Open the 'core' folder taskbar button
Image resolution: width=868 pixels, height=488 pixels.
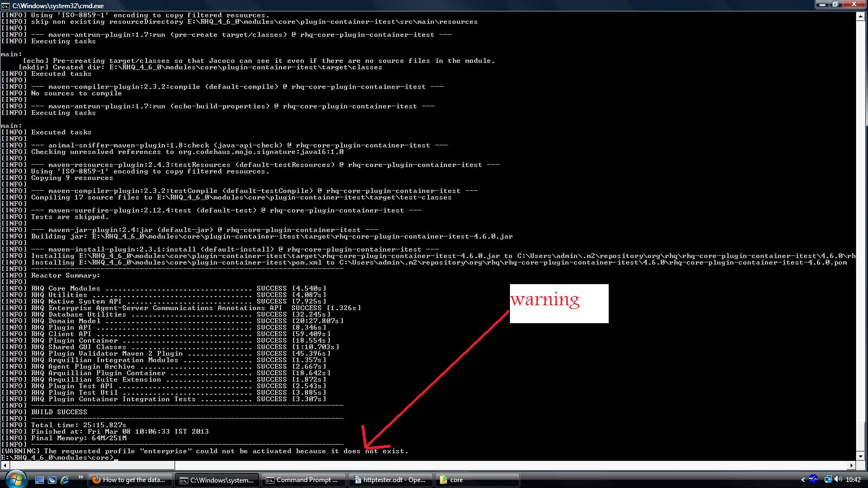pos(477,480)
